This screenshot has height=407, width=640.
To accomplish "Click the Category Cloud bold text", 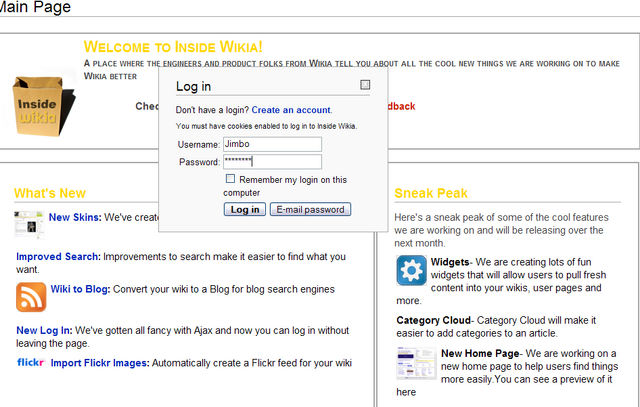I will (x=433, y=320).
